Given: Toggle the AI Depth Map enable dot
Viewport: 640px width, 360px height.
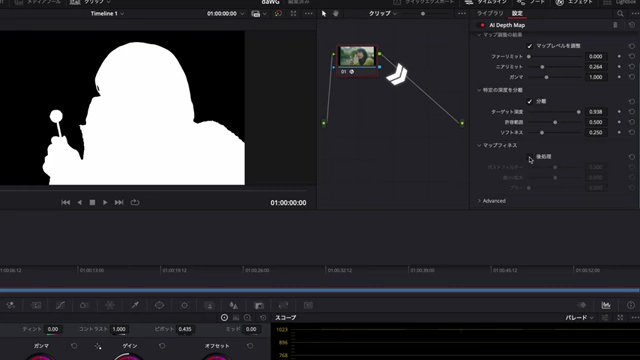Looking at the screenshot, I should pyautogui.click(x=482, y=25).
